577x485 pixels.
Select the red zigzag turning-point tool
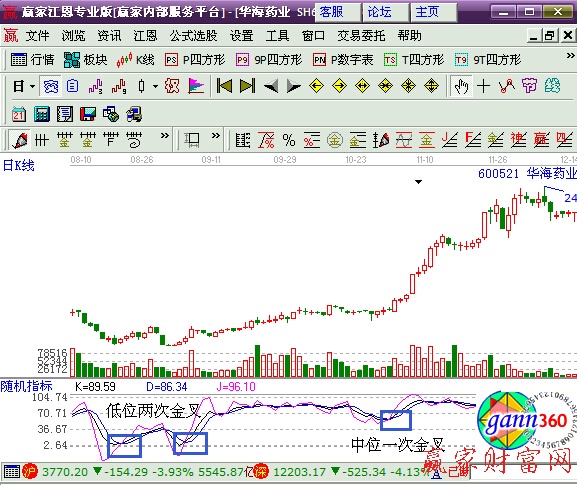[x=507, y=86]
